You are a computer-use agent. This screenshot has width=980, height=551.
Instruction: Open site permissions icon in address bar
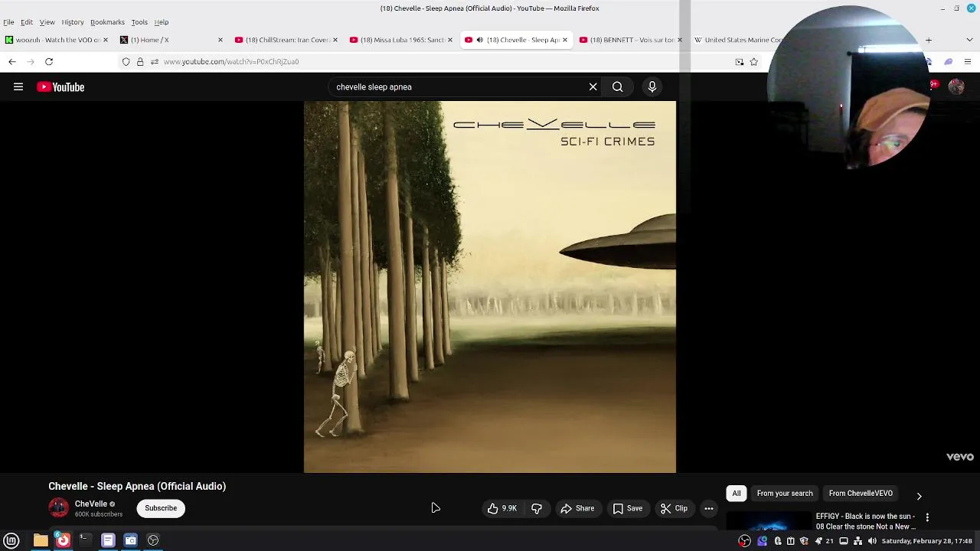(x=154, y=61)
